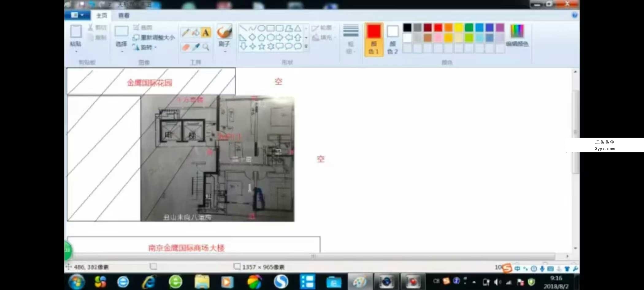This screenshot has width=644, height=290.
Task: Click the 粘贴 paste clipboard icon
Action: pyautogui.click(x=76, y=32)
